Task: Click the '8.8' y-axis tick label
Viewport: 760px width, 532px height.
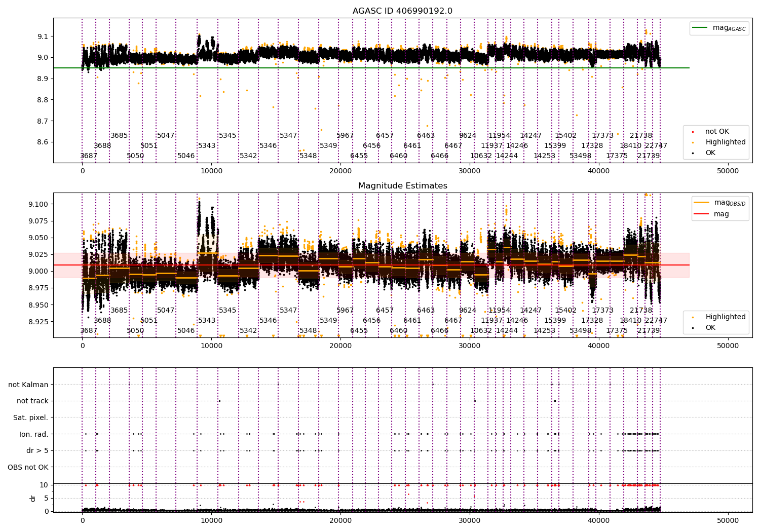Action: coord(43,100)
